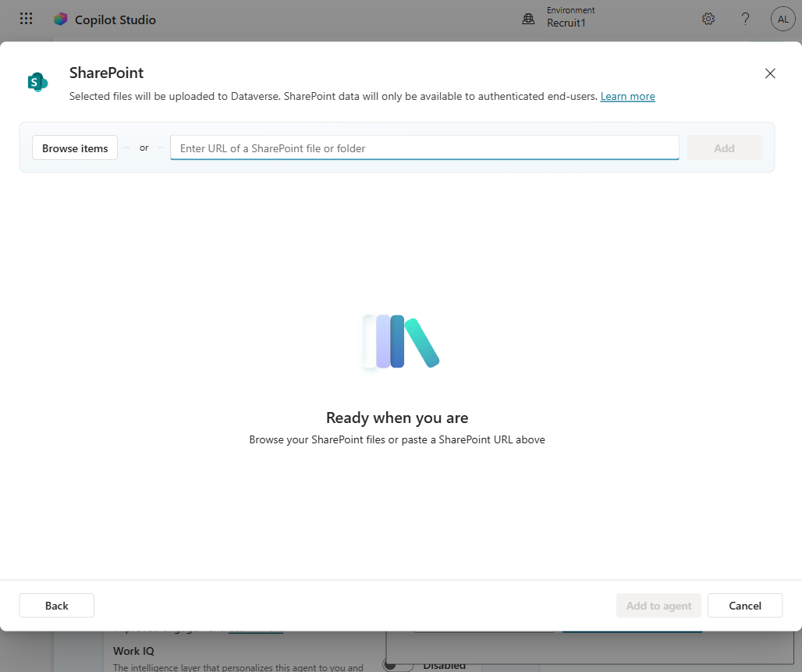Viewport: 802px width, 672px height.
Task: Focus the SharePoint URL input field
Action: coord(424,148)
